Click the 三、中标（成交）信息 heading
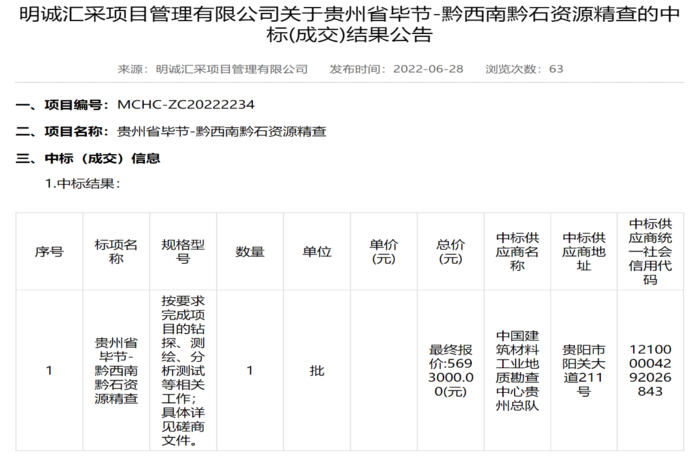The image size is (700, 459). (88, 158)
